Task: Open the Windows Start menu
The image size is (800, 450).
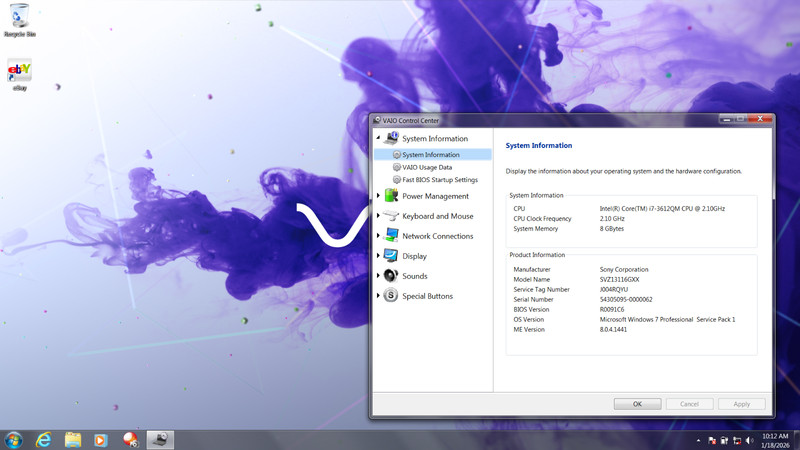Action: pyautogui.click(x=13, y=440)
